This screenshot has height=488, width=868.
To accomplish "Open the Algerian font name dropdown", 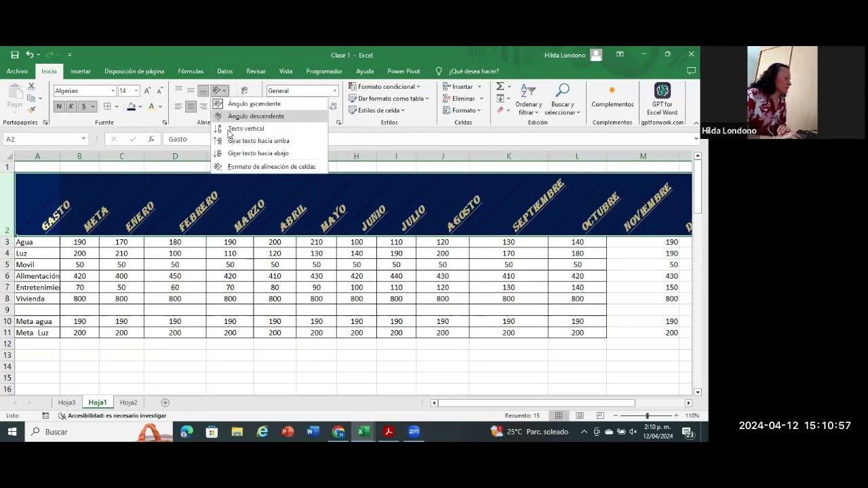I will point(113,91).
